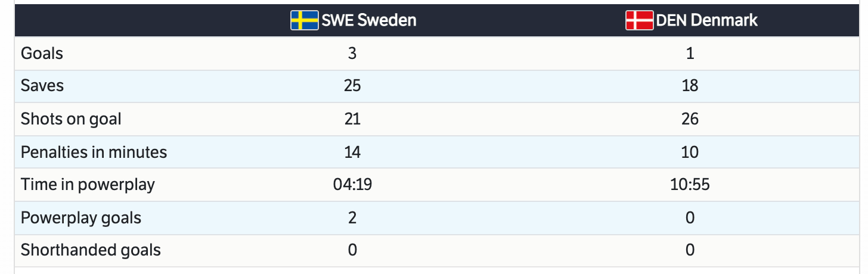Image resolution: width=868 pixels, height=274 pixels.
Task: Click the SWE Sweden column header
Action: [369, 20]
